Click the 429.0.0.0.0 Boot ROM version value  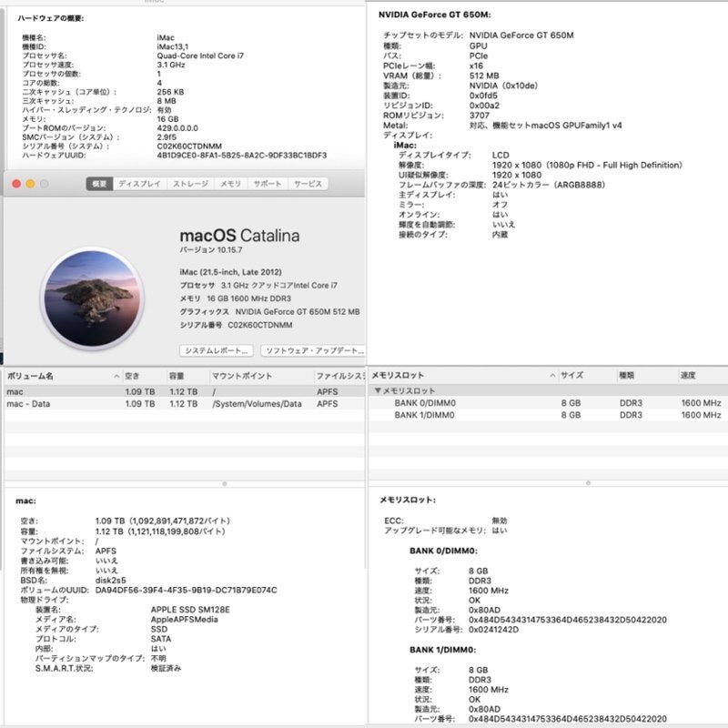[177, 128]
